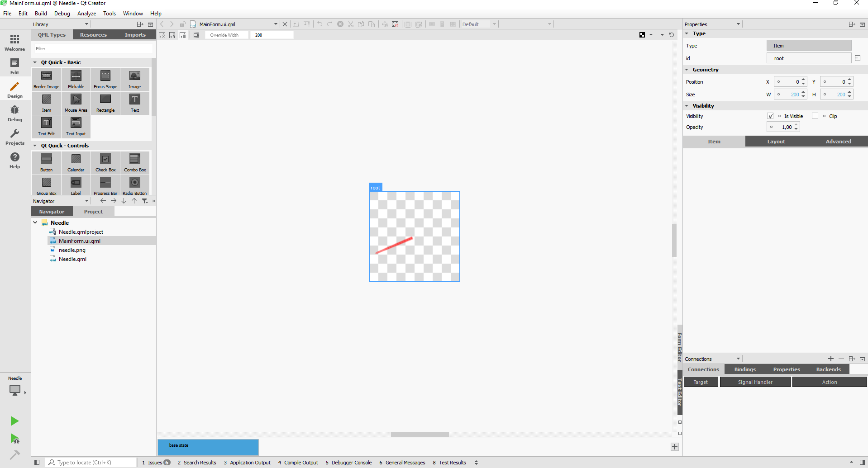The width and height of the screenshot is (868, 468).
Task: Open the Compile Output pane
Action: pyautogui.click(x=298, y=462)
